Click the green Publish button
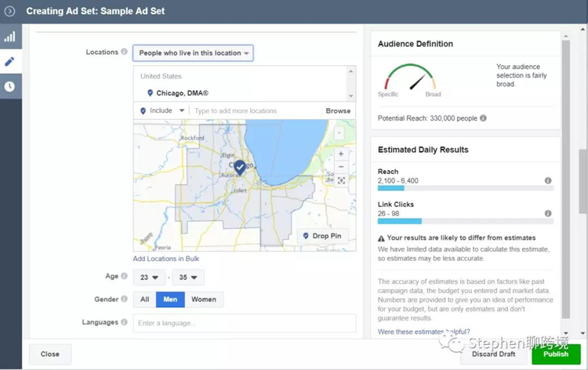This screenshot has height=370, width=588. coord(556,354)
